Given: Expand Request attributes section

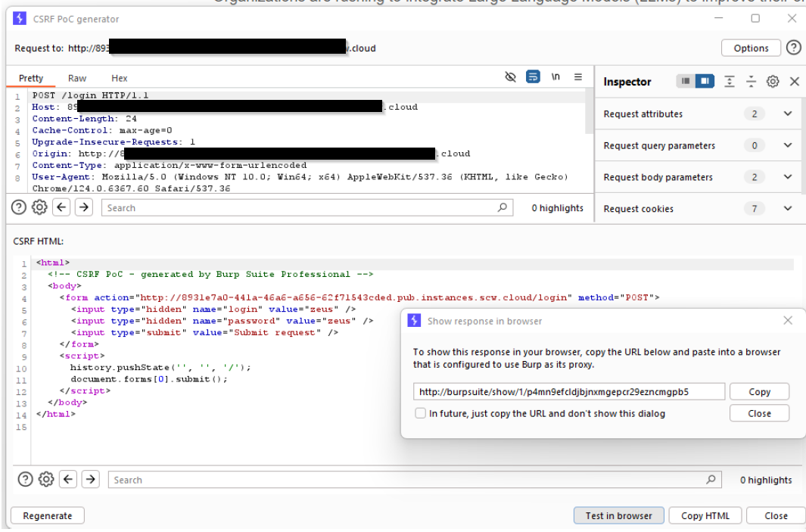Looking at the screenshot, I should 788,114.
